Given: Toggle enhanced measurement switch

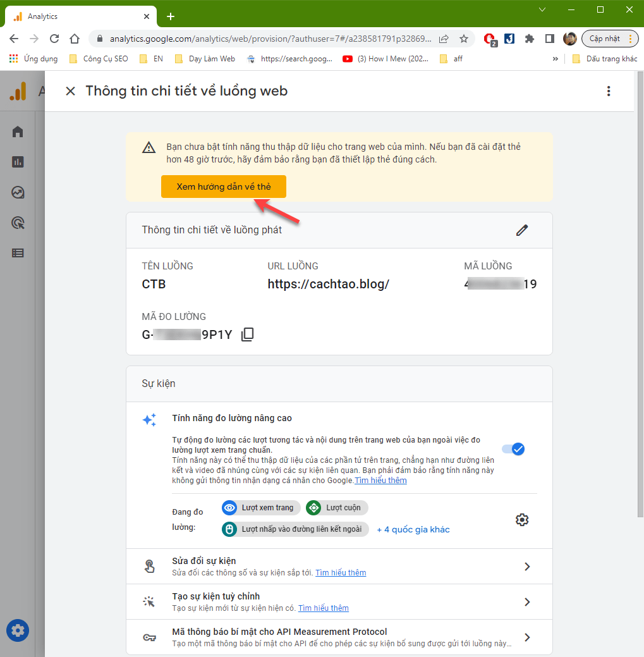Looking at the screenshot, I should 513,449.
